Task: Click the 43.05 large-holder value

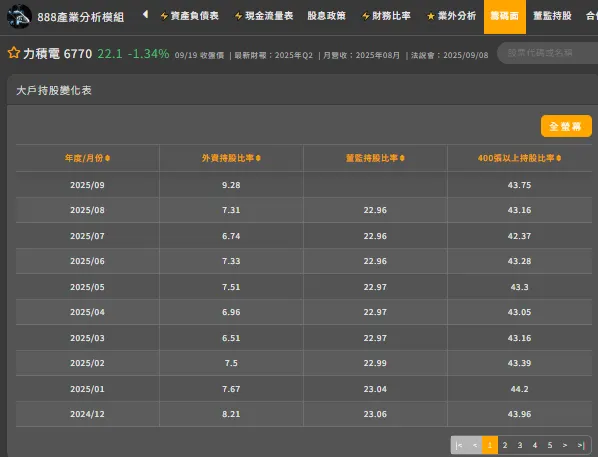Action: click(x=519, y=312)
